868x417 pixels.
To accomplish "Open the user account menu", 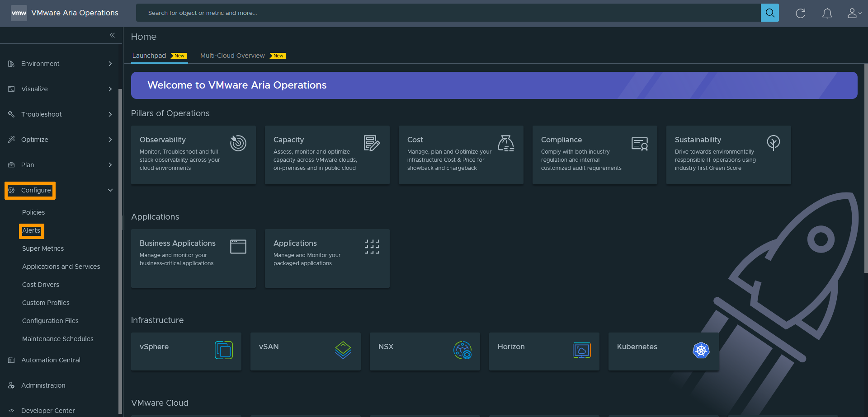I will 854,13.
